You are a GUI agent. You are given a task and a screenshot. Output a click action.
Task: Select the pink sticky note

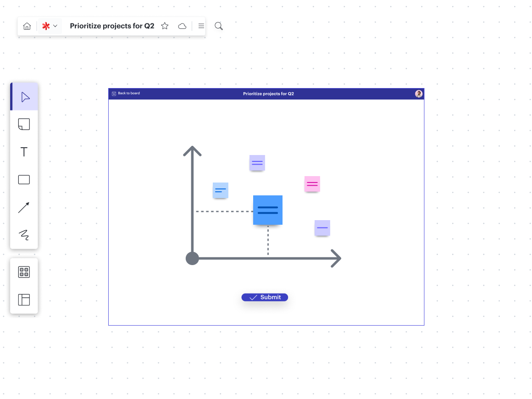(x=312, y=184)
